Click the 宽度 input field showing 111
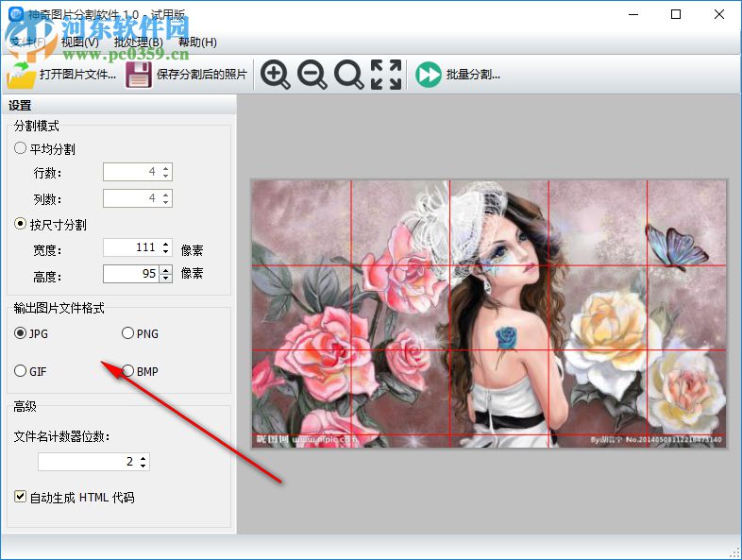742x560 pixels. [132, 247]
